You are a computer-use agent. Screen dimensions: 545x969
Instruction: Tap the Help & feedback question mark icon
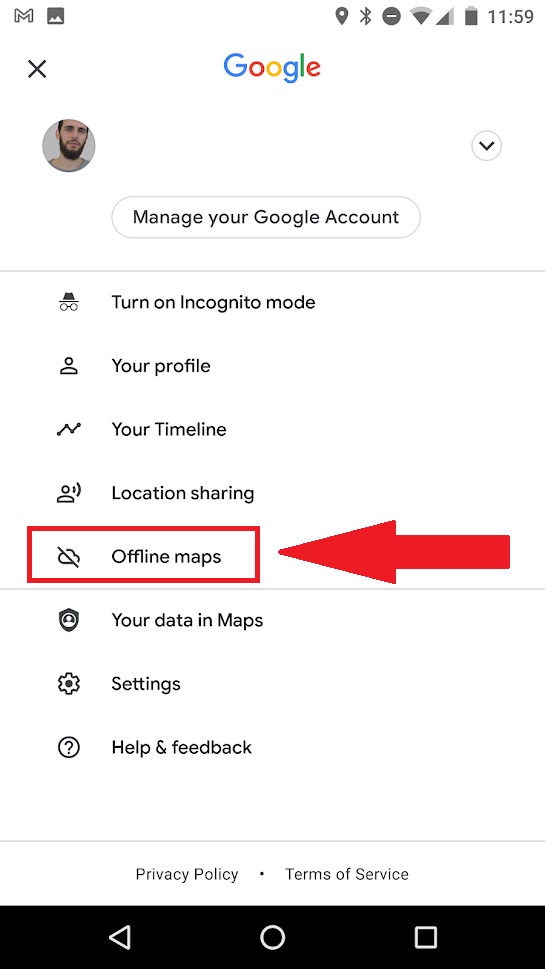[x=69, y=748]
